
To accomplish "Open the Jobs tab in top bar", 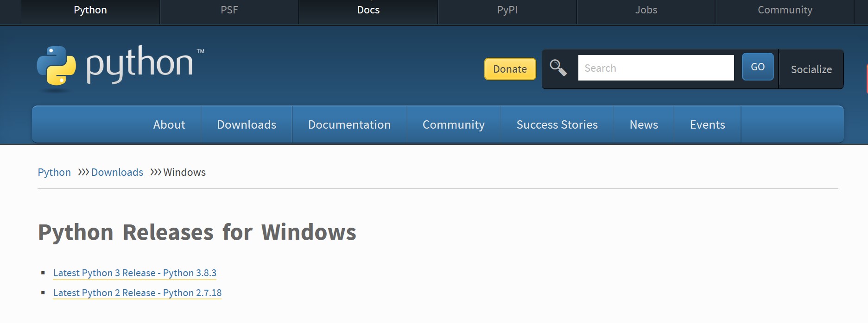I will click(646, 11).
